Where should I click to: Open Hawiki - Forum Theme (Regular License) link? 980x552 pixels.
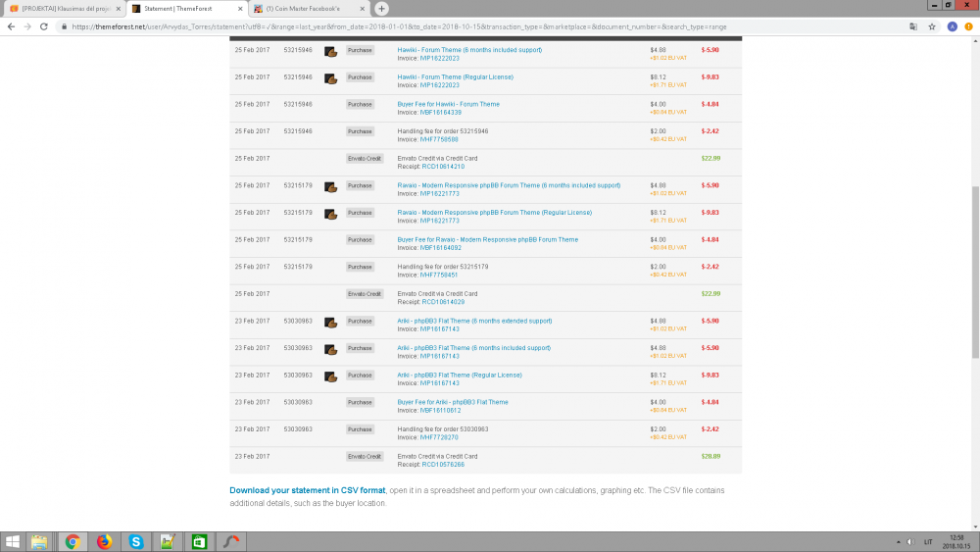coord(455,76)
